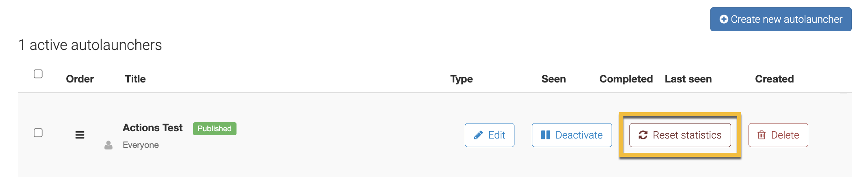Toggle the select-all checkbox in header

pyautogui.click(x=38, y=74)
